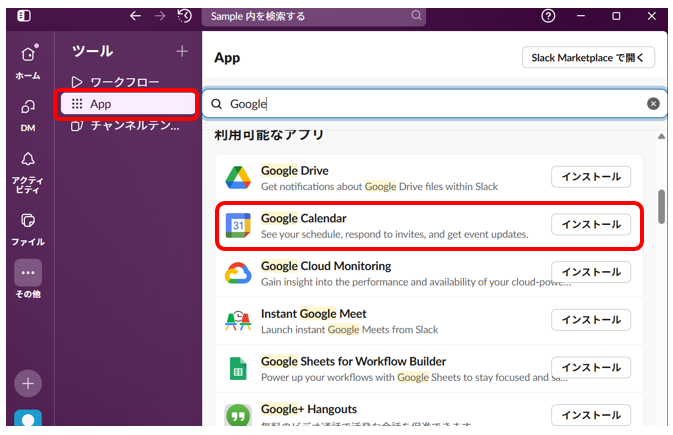
Task: Open the アクティビティ bell section
Action: [28, 173]
